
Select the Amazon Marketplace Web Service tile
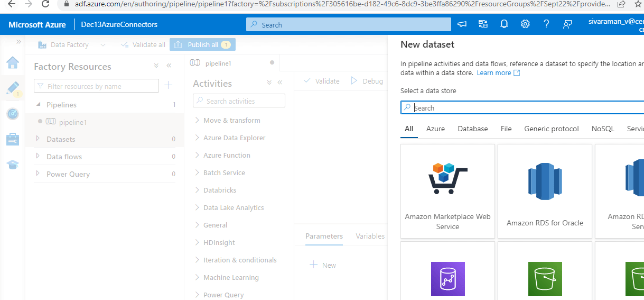pyautogui.click(x=447, y=191)
